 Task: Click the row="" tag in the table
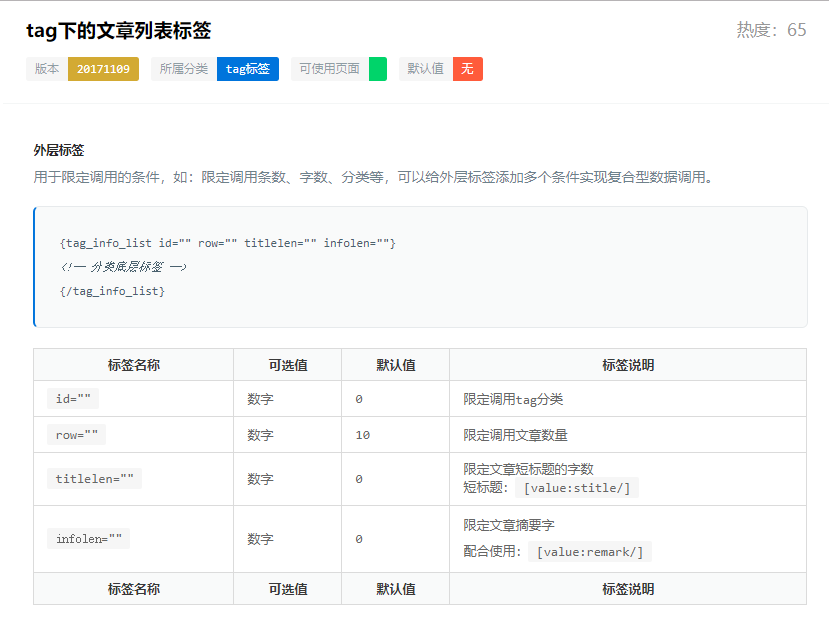pos(76,435)
